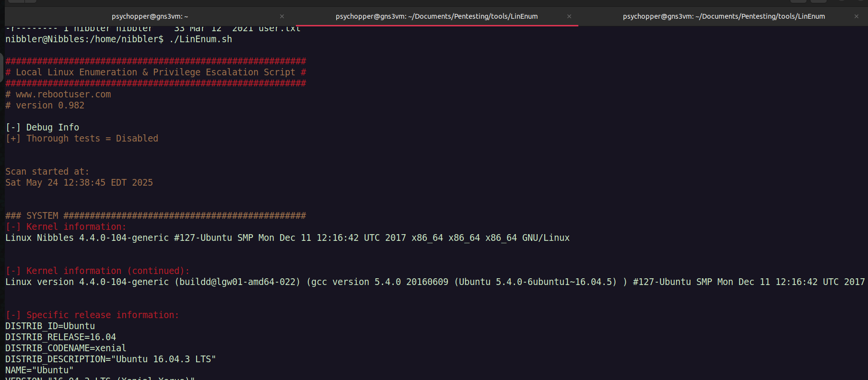Open the www.rebootuser.com URL
Image resolution: width=868 pixels, height=380 pixels.
pyautogui.click(x=63, y=95)
